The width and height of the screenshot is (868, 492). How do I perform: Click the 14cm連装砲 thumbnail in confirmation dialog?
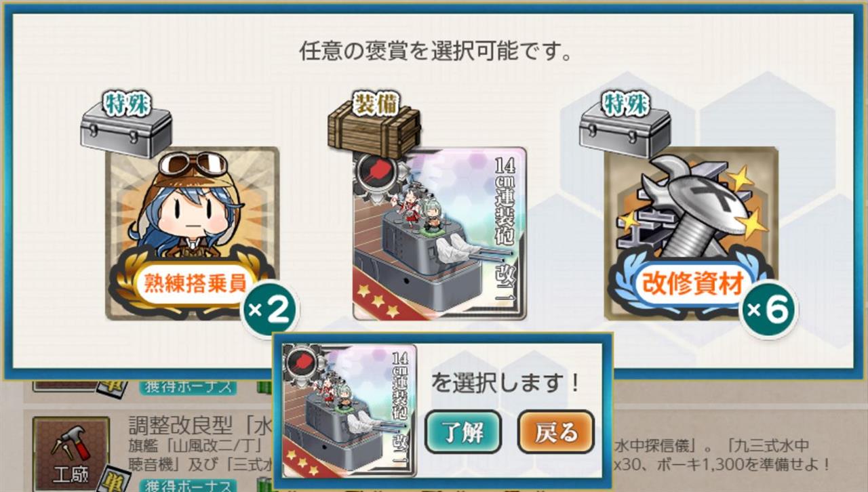click(x=349, y=411)
